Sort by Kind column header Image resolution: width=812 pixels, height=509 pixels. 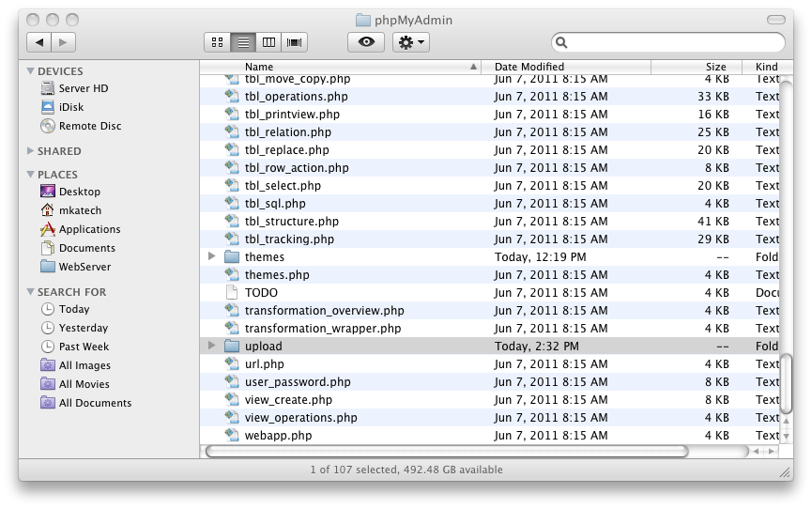pyautogui.click(x=767, y=67)
